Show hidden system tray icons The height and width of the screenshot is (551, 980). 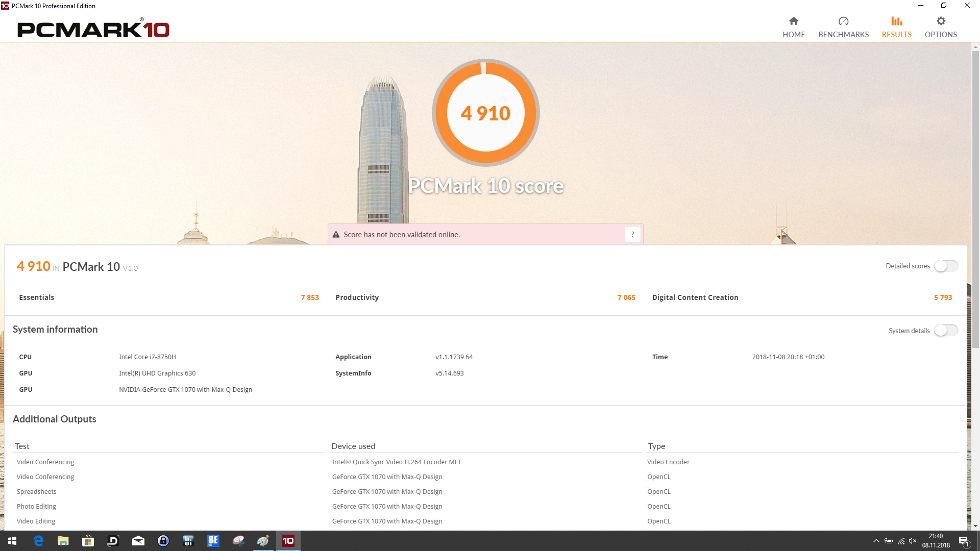876,541
